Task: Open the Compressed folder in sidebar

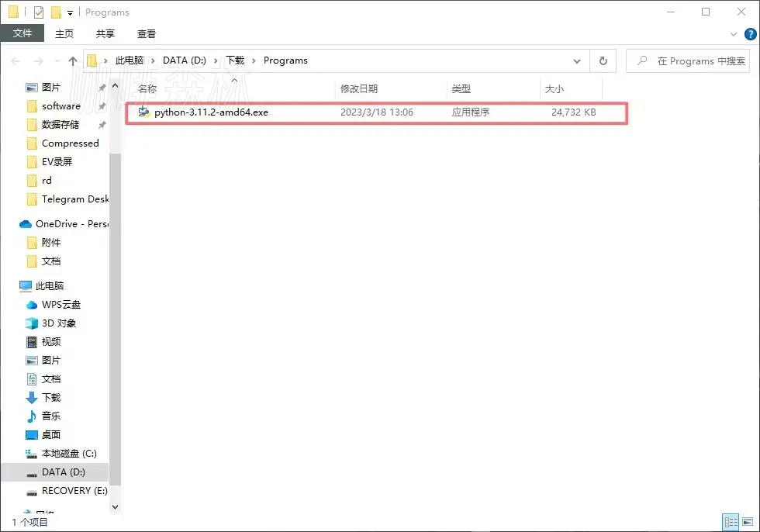Action: 71,143
